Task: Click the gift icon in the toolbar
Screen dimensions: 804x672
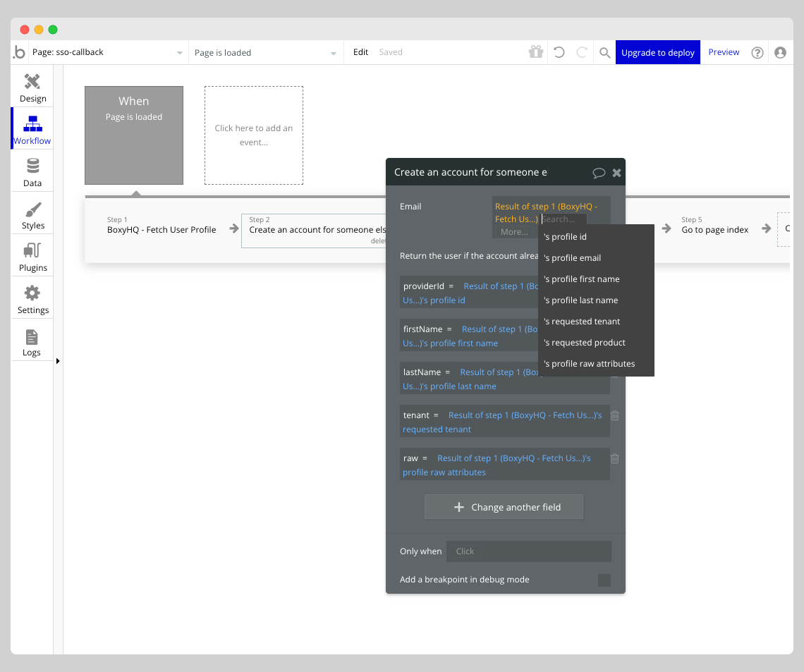Action: click(536, 51)
